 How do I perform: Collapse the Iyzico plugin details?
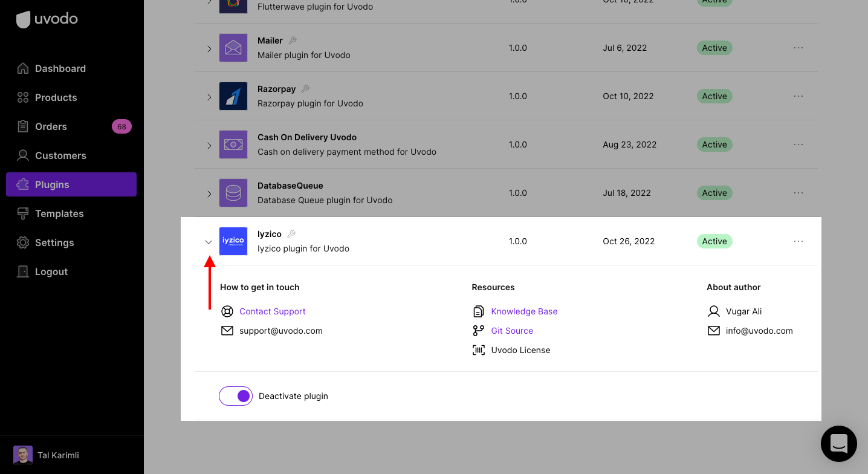[x=209, y=242]
